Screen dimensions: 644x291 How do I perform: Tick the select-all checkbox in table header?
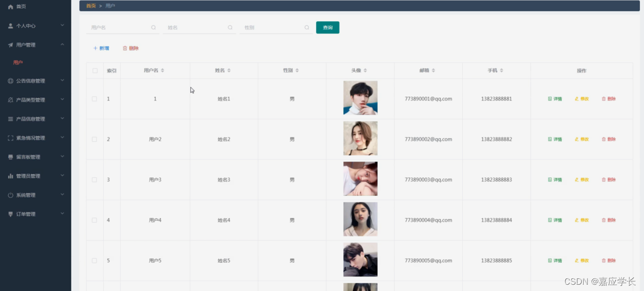tap(95, 71)
